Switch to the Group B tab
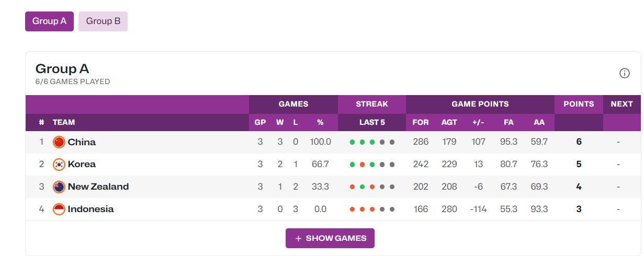Screen dimensions: 644x256 103,21
